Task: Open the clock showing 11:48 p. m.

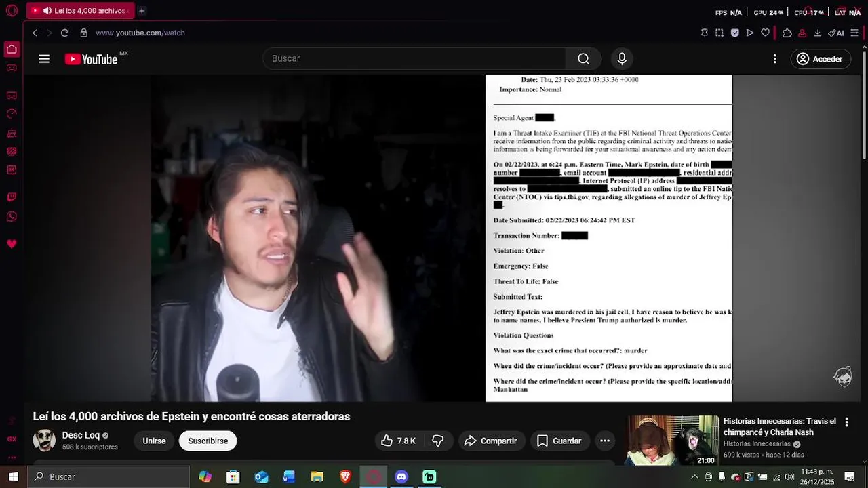Action: tap(817, 476)
